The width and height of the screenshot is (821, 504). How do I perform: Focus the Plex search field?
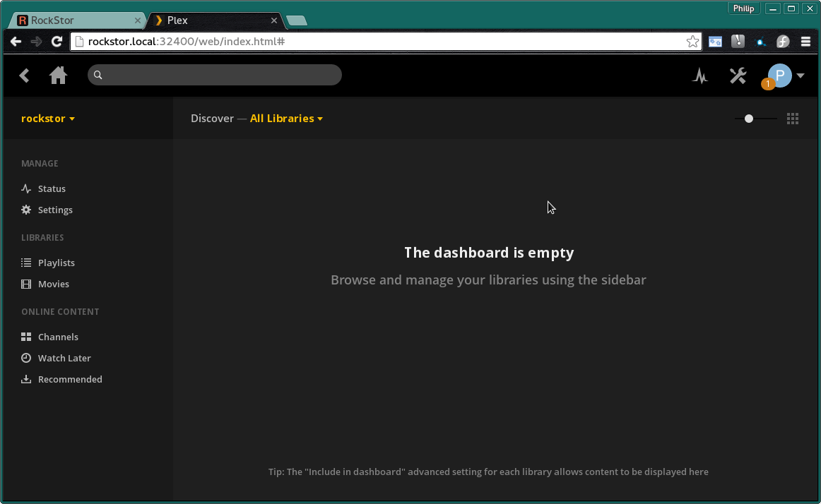click(215, 75)
